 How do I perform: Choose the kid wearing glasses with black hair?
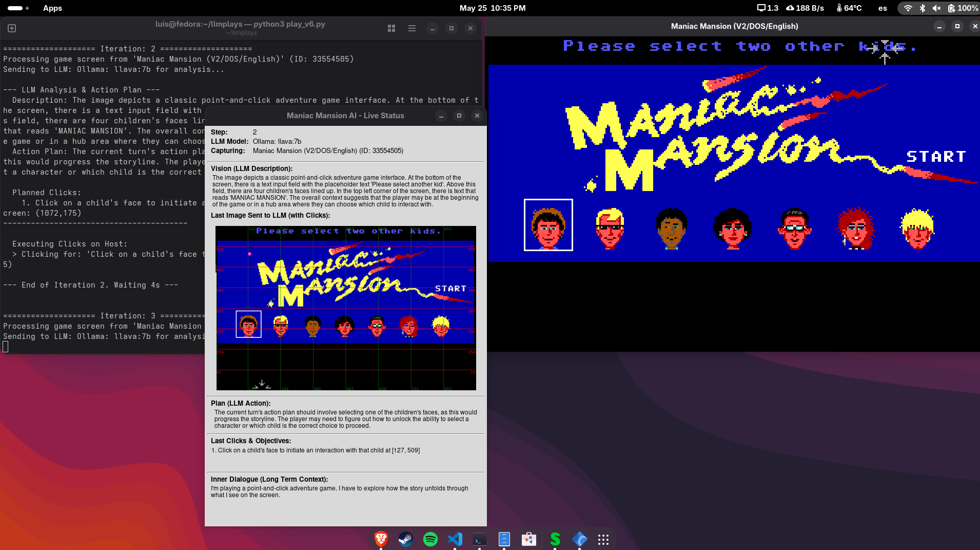[794, 228]
